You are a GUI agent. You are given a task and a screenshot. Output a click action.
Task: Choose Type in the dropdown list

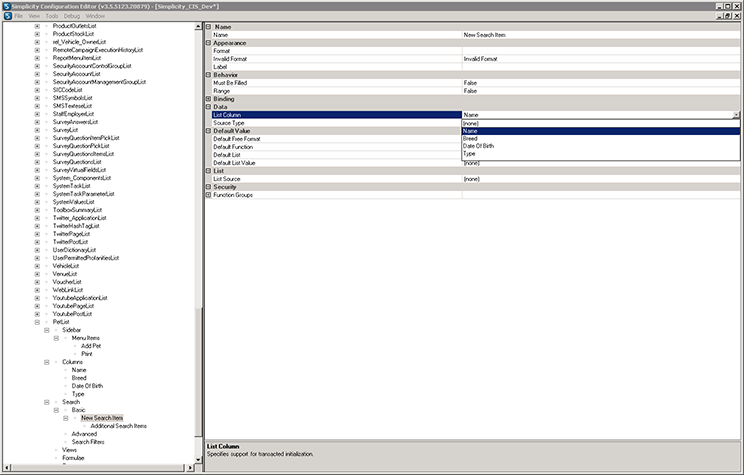(601, 154)
